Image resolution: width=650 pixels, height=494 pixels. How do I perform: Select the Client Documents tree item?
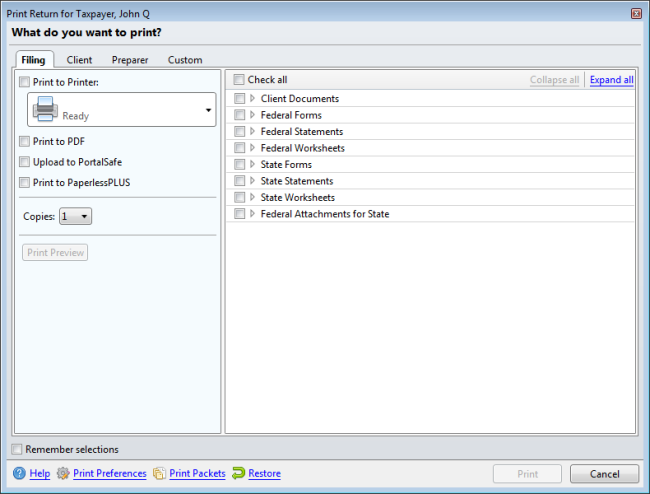coord(299,99)
